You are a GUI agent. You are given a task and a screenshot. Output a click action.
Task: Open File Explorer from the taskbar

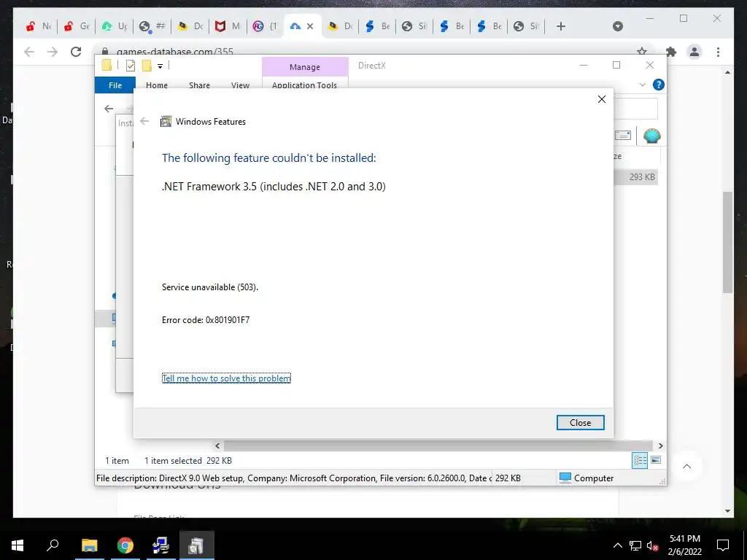(x=89, y=545)
